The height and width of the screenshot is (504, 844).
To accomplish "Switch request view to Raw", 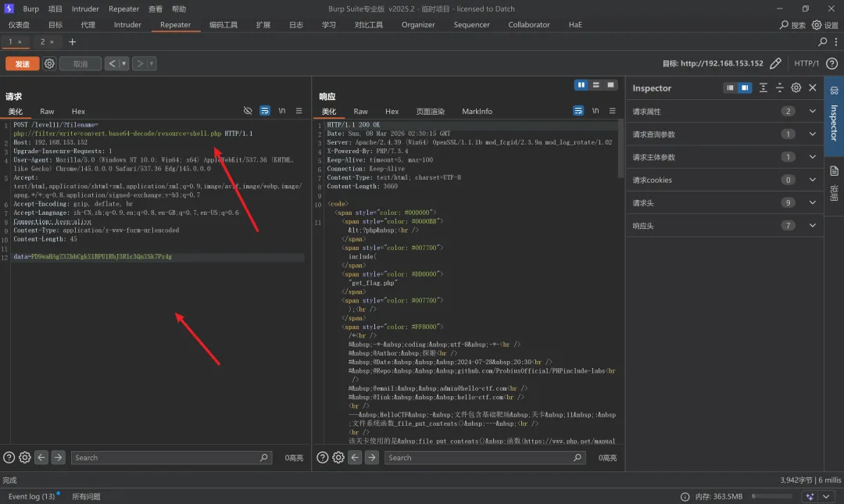I will tap(47, 112).
